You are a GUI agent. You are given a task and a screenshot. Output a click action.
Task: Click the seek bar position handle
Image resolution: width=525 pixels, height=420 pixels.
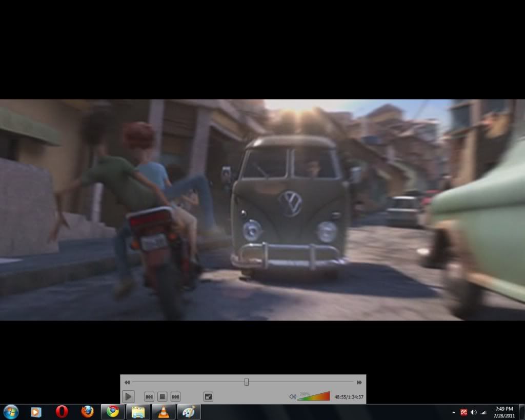pos(247,382)
